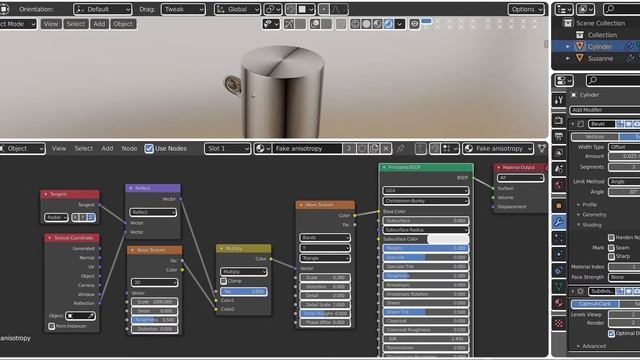Screen dimensions: 640x360
Task: Open Tool properties tab
Action: [x=559, y=100]
